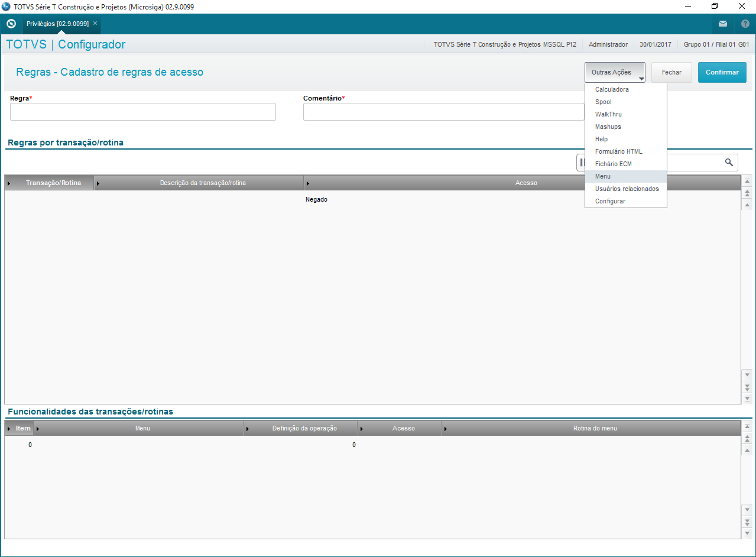The width and height of the screenshot is (756, 557).
Task: Focus the Comentário input field
Action: pos(444,112)
